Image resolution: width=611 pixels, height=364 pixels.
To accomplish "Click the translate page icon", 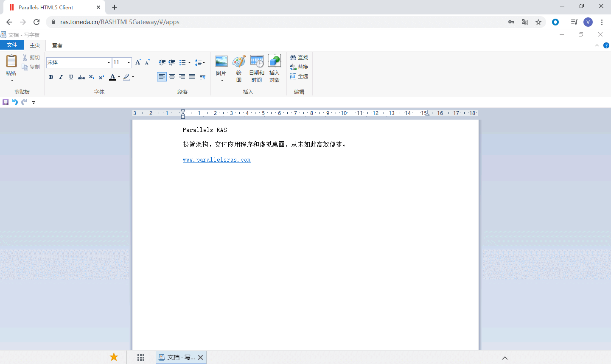I will pos(525,22).
